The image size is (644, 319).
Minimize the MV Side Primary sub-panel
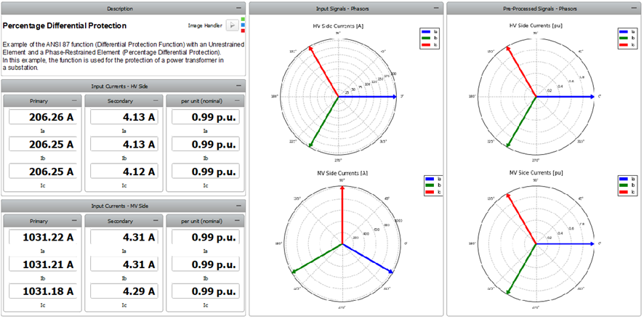(x=75, y=222)
